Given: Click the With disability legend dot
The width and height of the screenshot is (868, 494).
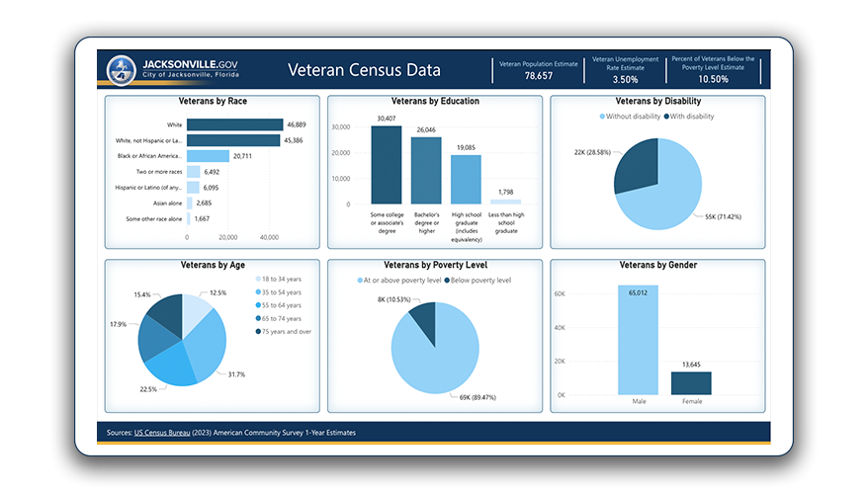Looking at the screenshot, I should [x=666, y=117].
